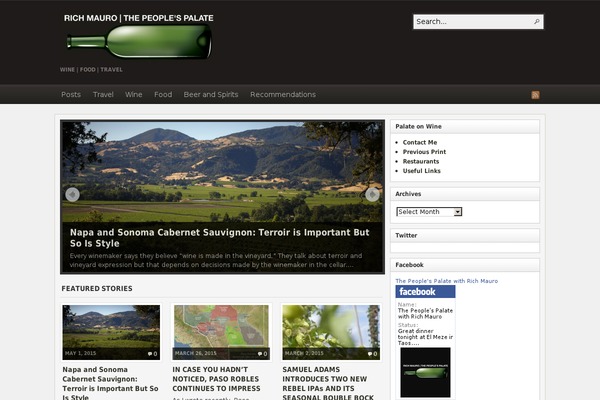Click the Twitter widget heading

pyautogui.click(x=406, y=235)
